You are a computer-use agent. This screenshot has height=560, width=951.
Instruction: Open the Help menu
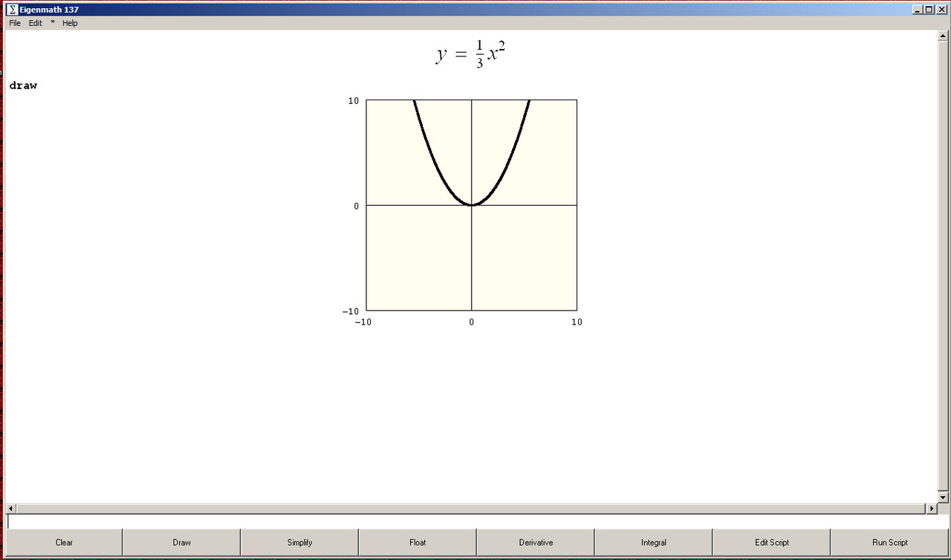[69, 23]
